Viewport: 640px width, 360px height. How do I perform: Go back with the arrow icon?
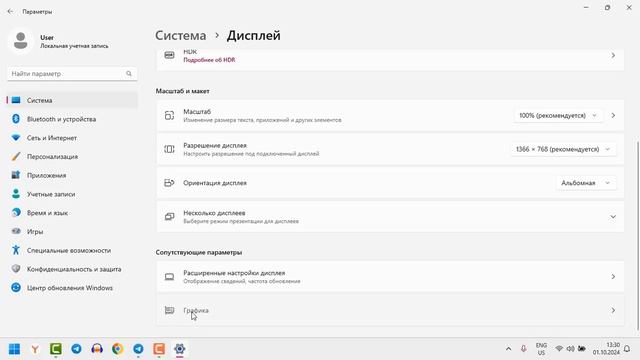point(10,11)
